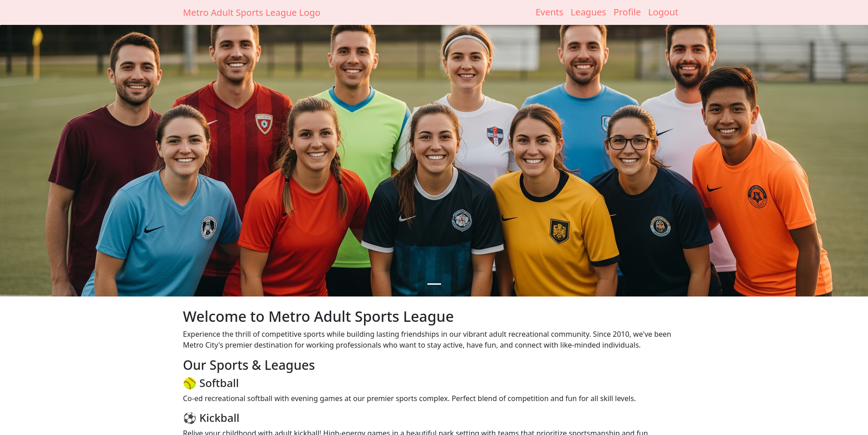The image size is (868, 435).
Task: Click the shield crest on the red striped jersey
Action: [264, 124]
